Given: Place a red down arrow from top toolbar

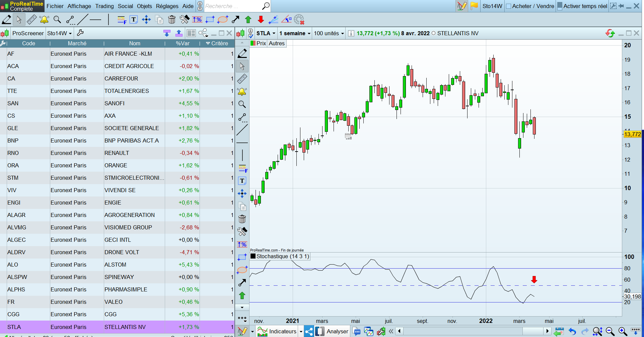Looking at the screenshot, I should 261,20.
